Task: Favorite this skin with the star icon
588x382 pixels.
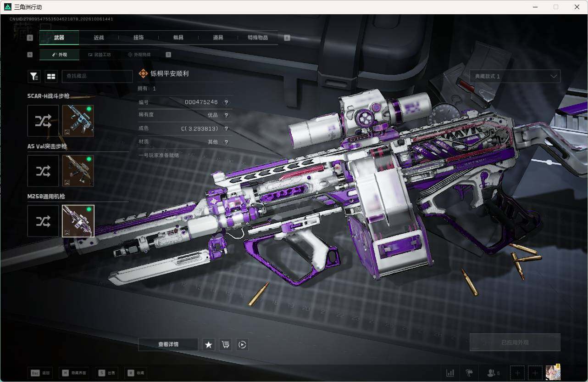Action: (209, 344)
